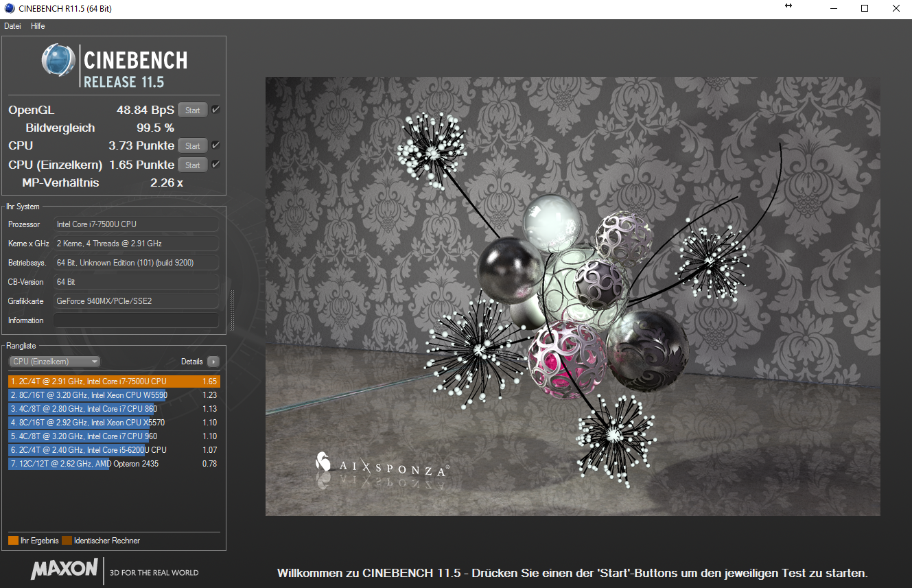912x588 pixels.
Task: Click the 'Willkommen zu CINEBENCH 11.5' status message
Action: click(x=573, y=573)
